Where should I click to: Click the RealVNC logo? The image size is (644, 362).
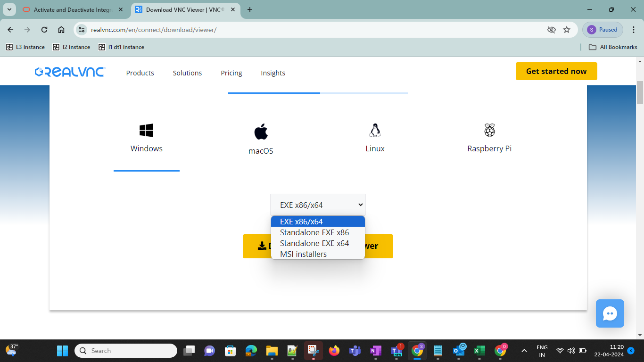click(x=70, y=72)
